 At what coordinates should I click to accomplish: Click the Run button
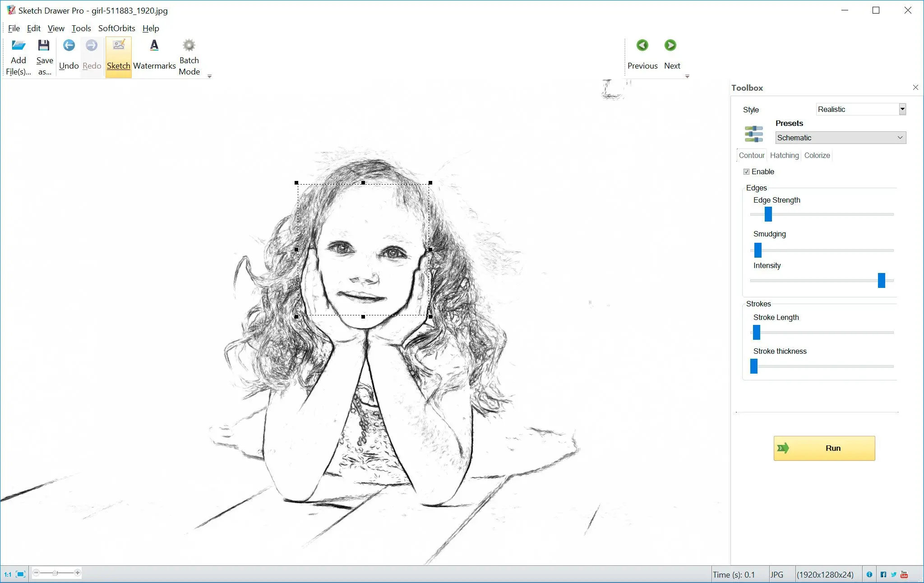coord(824,448)
